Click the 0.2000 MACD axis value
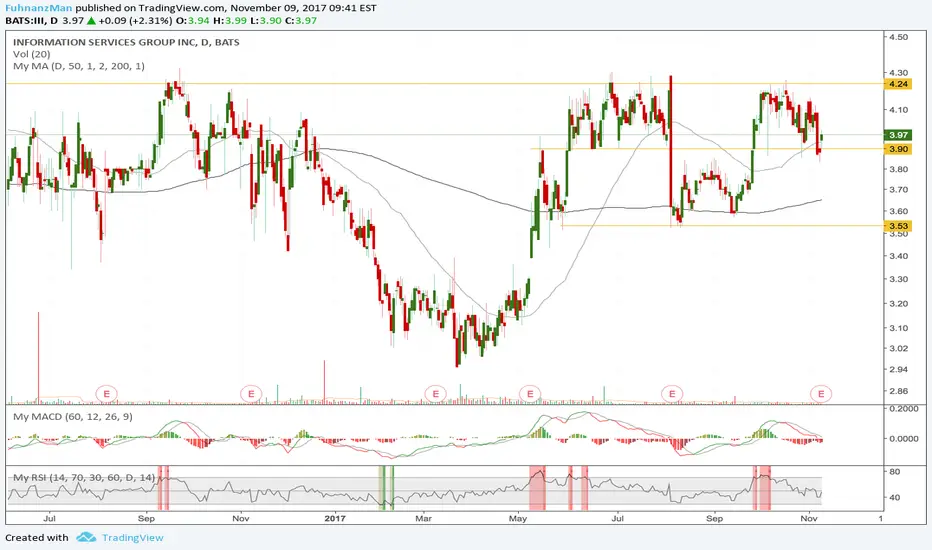Screen dimensions: 932x550 (x=903, y=409)
